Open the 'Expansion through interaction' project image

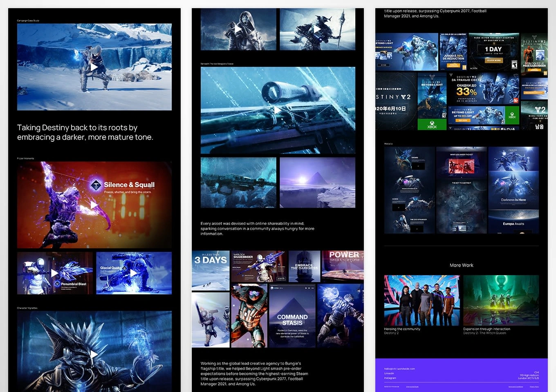pos(501,300)
